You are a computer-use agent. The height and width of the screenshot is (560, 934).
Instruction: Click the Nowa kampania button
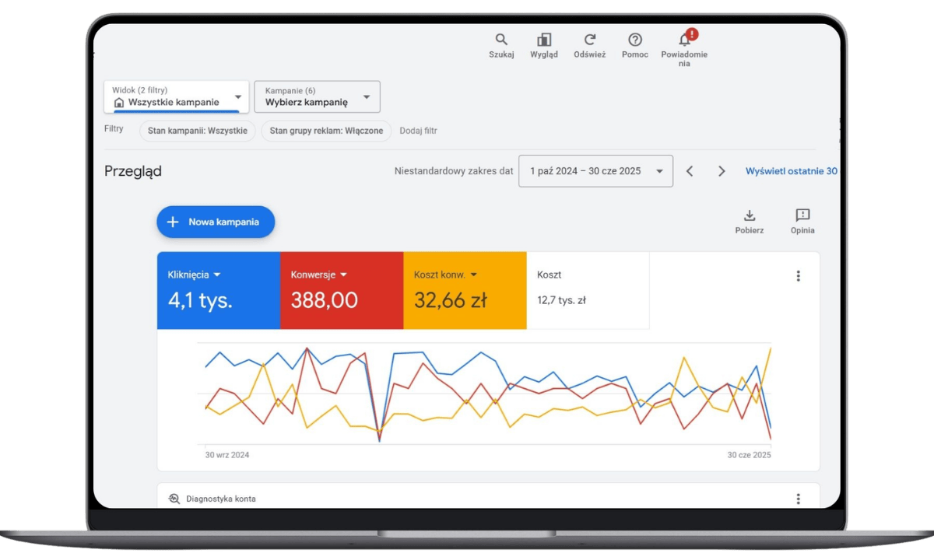[216, 222]
